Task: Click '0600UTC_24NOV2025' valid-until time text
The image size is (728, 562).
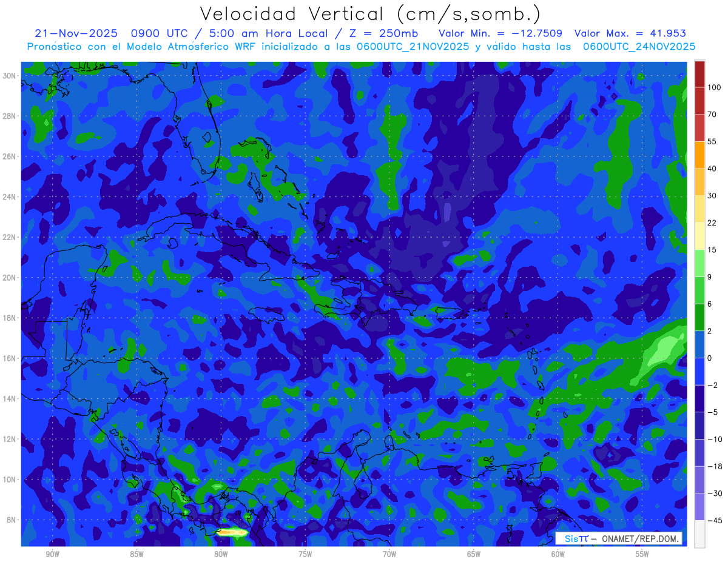Action: click(639, 47)
